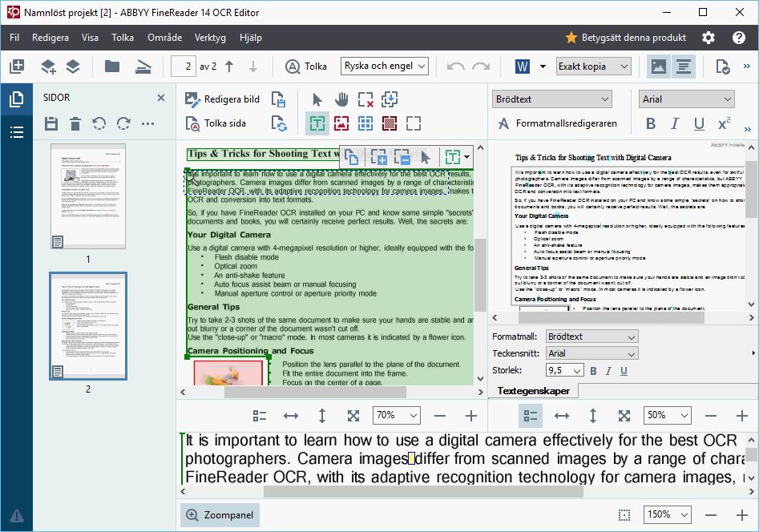Click the Zoompanel button
The image size is (759, 532).
click(220, 515)
